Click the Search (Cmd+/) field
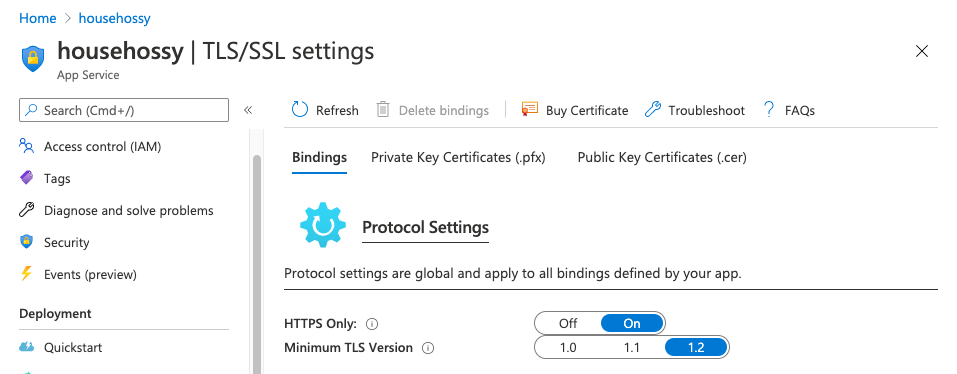Viewport: 957px width, 374px height. pyautogui.click(x=124, y=110)
